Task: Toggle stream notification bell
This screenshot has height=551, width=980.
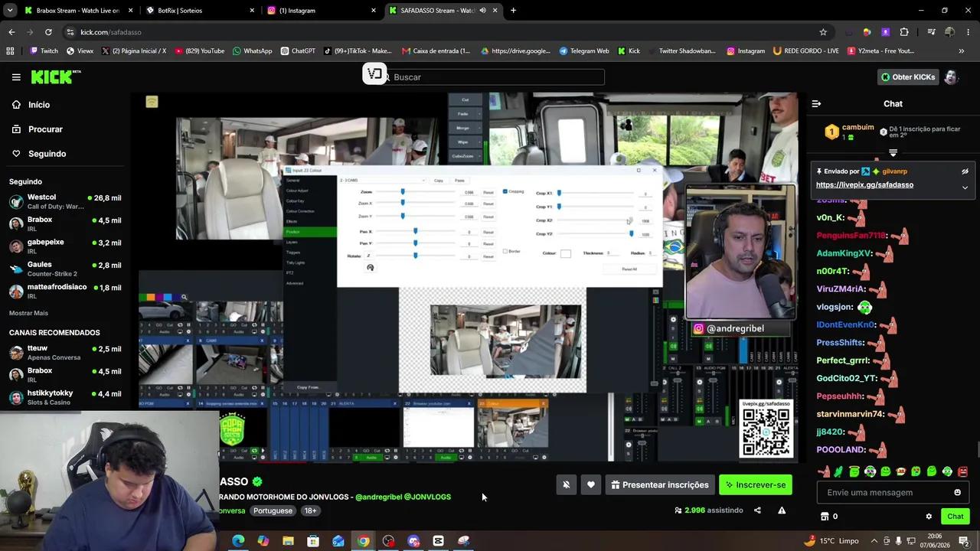Action: [566, 484]
